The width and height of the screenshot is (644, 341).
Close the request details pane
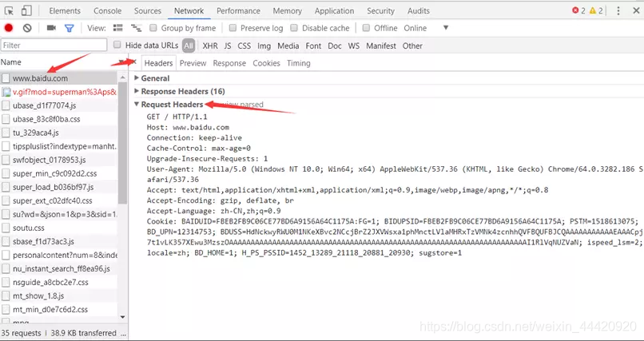click(133, 62)
